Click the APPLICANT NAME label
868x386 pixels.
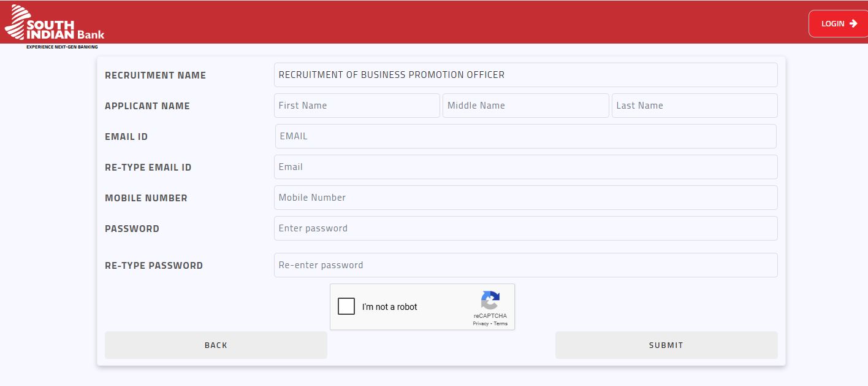pyautogui.click(x=147, y=106)
